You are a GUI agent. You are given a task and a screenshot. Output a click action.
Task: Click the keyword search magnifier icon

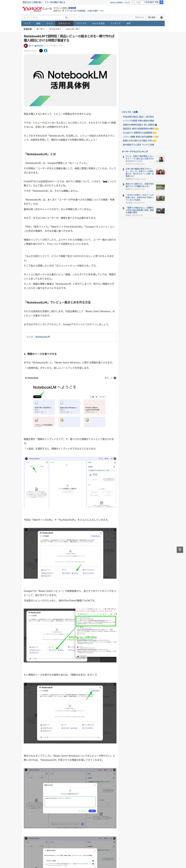click(x=66, y=18)
